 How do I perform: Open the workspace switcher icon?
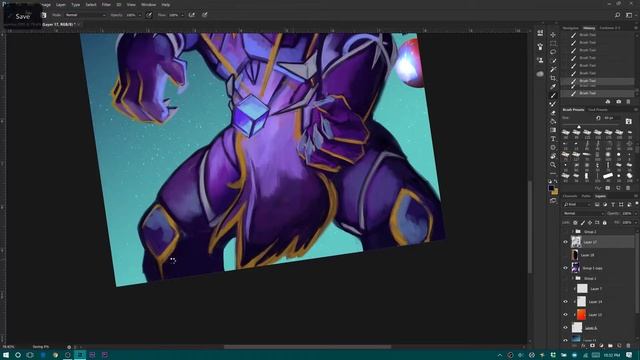[x=629, y=15]
